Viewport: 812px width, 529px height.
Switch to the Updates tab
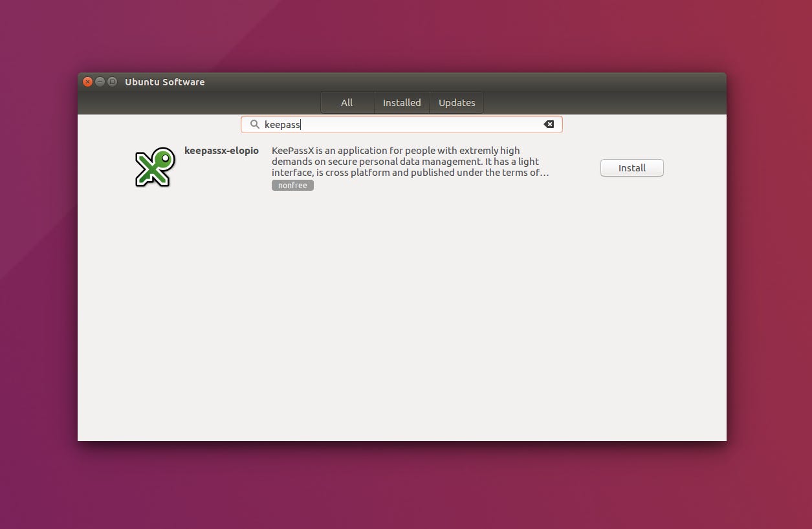[456, 102]
